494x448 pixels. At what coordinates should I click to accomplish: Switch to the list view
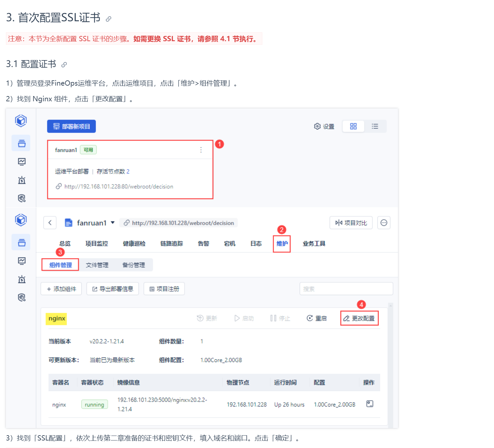pos(375,126)
